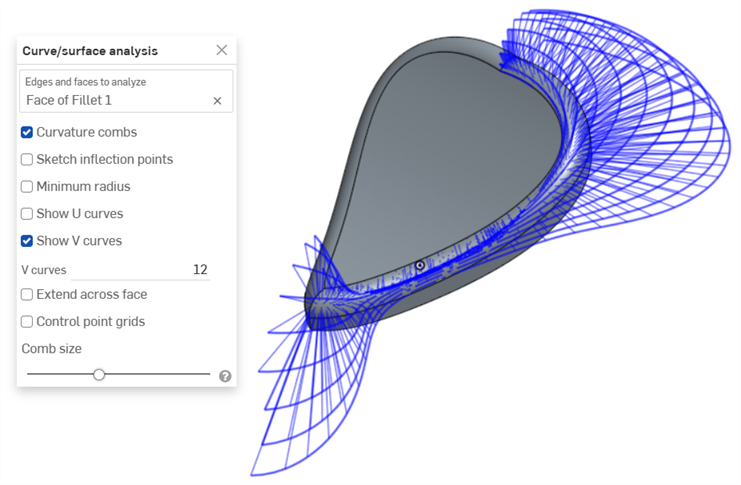The image size is (741, 485).
Task: Enable Extend across face checkbox
Action: [27, 294]
